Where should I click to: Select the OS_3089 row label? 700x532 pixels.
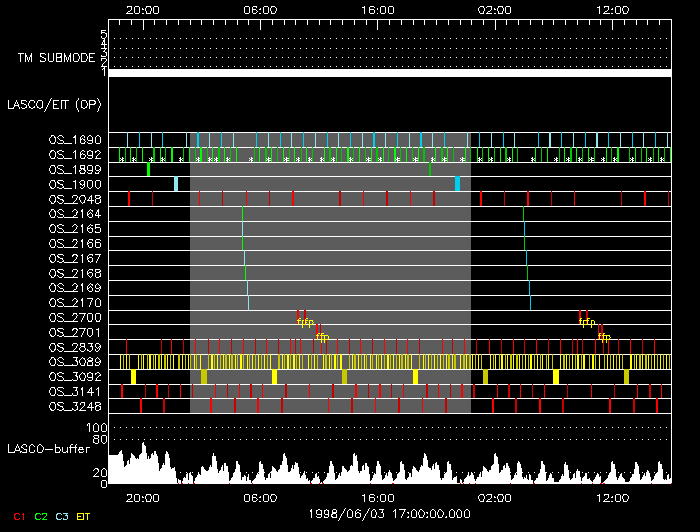75,362
